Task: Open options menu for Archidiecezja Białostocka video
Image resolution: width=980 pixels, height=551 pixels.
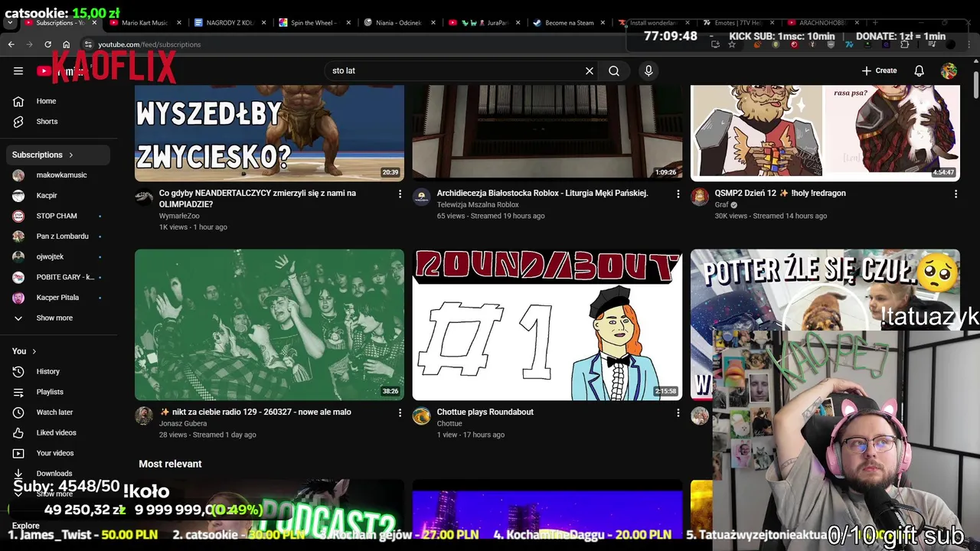Action: 678,194
